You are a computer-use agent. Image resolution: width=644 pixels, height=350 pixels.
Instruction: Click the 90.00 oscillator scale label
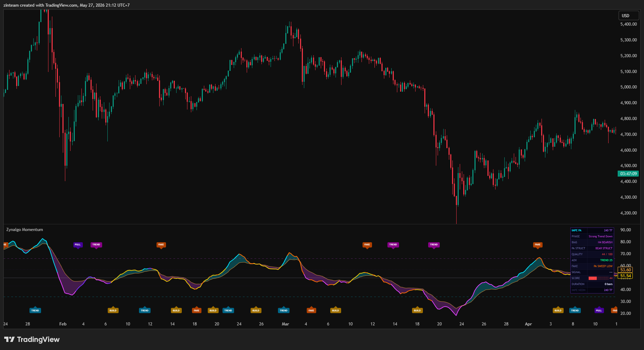[626, 230]
